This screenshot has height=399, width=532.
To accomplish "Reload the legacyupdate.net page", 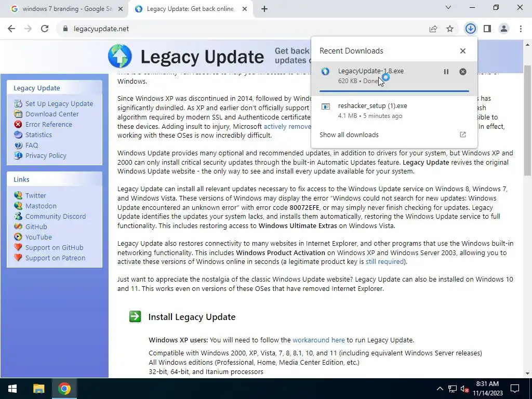I will pyautogui.click(x=45, y=29).
